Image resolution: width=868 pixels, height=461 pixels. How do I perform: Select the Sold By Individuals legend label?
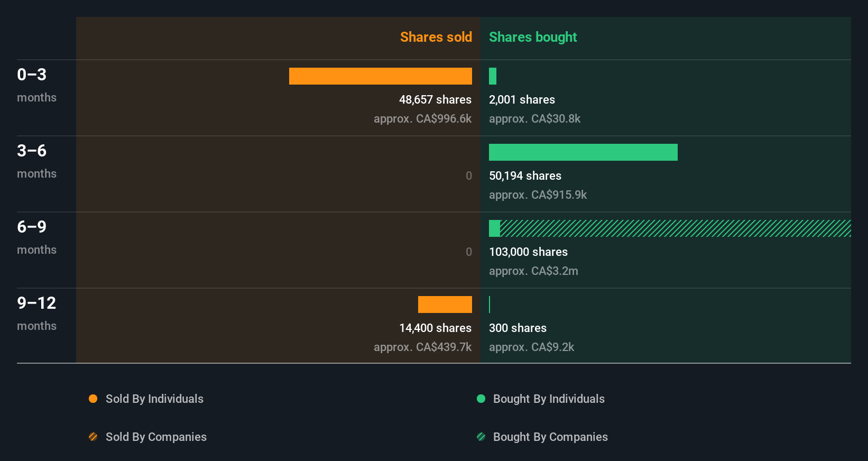tap(154, 399)
